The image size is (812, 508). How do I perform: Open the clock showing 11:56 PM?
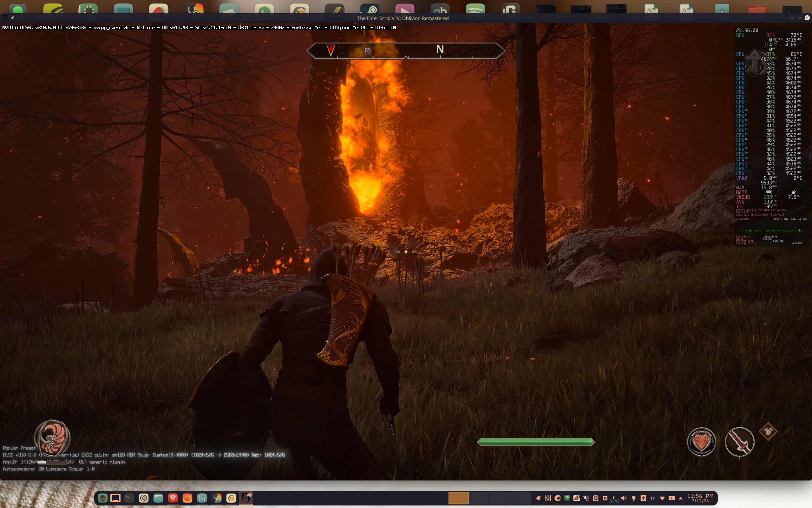point(700,498)
